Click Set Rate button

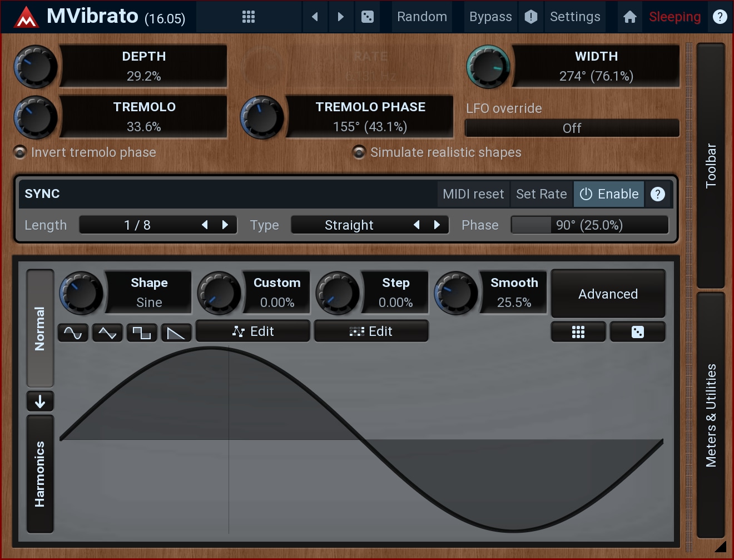pyautogui.click(x=542, y=194)
